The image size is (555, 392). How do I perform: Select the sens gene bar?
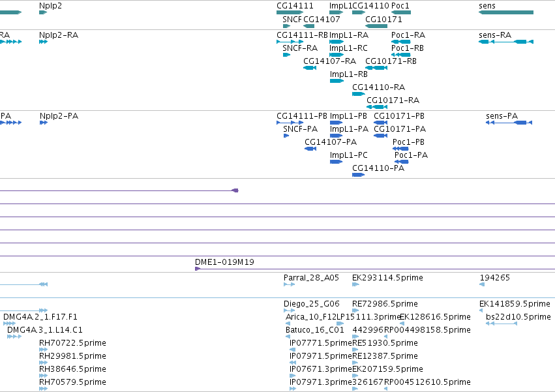pyautogui.click(x=506, y=12)
